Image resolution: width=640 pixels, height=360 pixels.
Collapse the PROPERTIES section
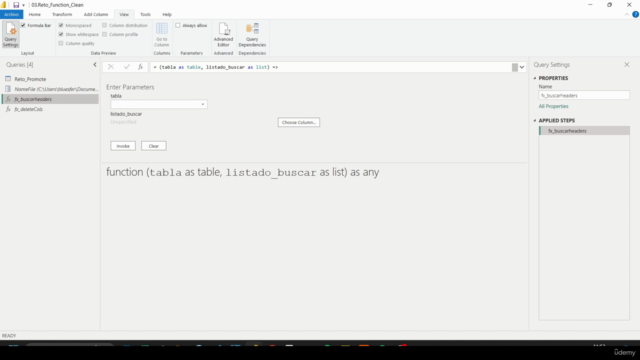pos(535,78)
